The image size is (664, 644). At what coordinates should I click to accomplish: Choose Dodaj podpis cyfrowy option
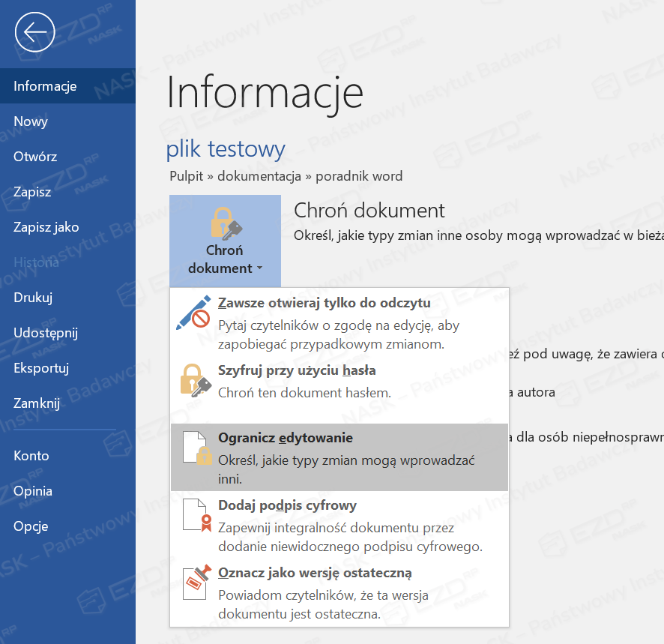click(287, 505)
